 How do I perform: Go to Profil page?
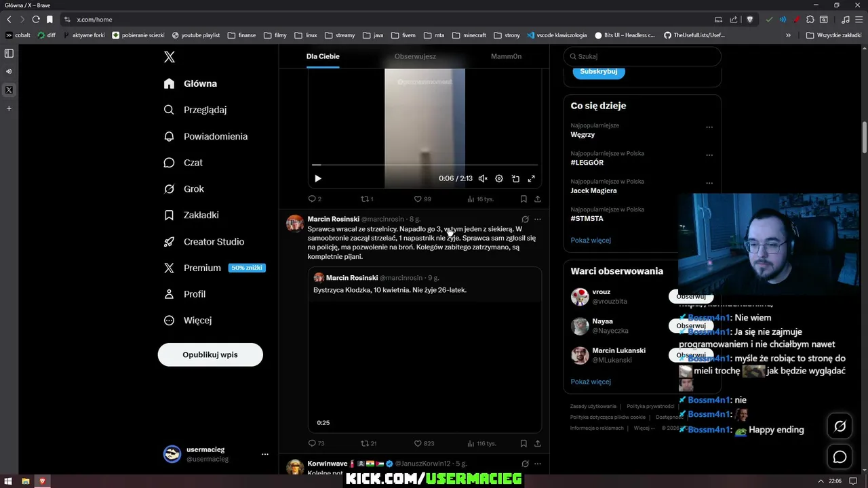pyautogui.click(x=184, y=294)
